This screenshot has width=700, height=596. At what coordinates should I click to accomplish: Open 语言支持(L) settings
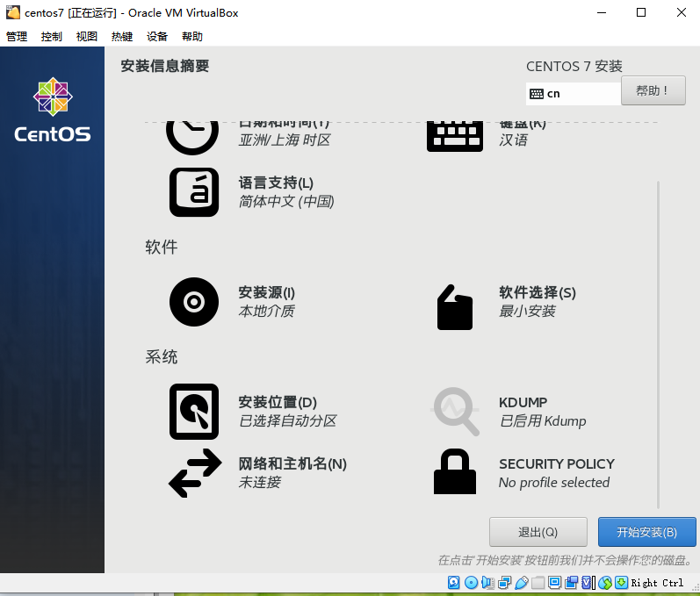276,183
